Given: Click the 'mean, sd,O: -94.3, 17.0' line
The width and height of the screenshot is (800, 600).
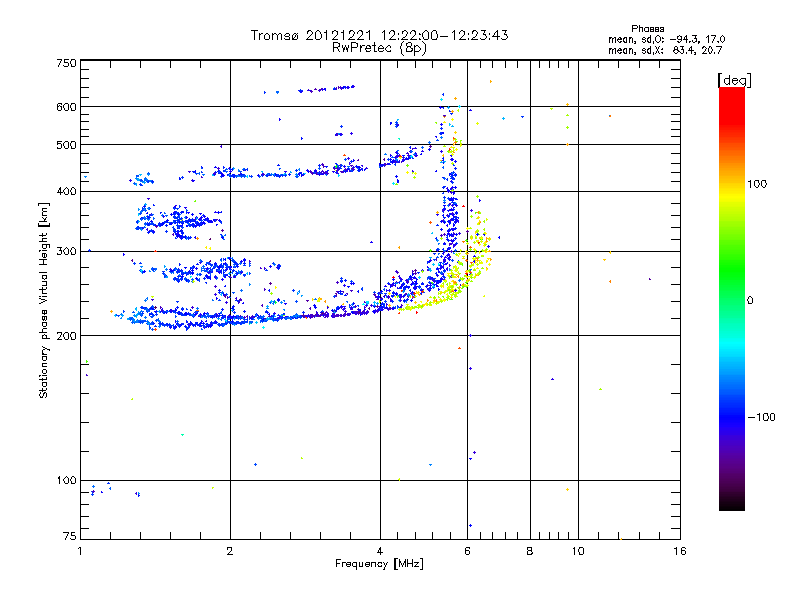Looking at the screenshot, I should coord(666,39).
